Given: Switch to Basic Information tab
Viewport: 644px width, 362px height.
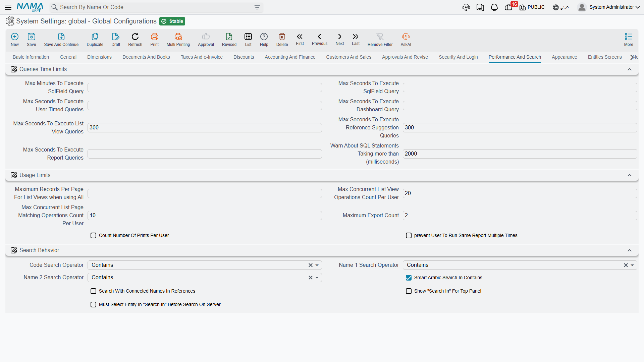Looking at the screenshot, I should tap(31, 57).
